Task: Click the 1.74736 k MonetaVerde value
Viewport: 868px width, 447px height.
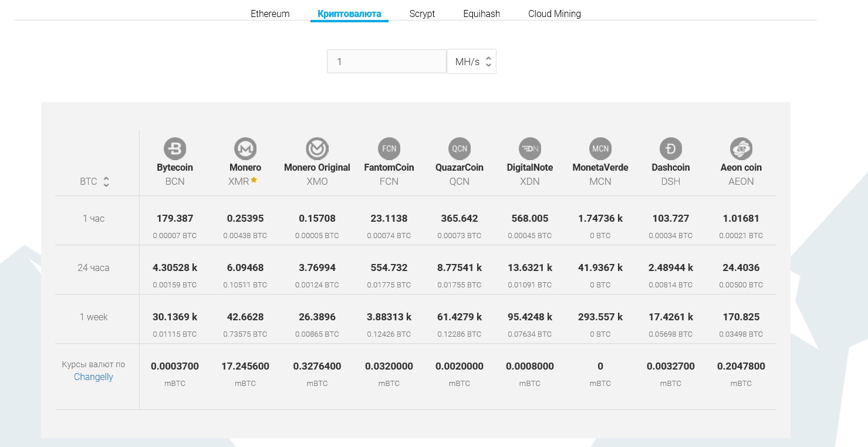Action: coord(600,218)
